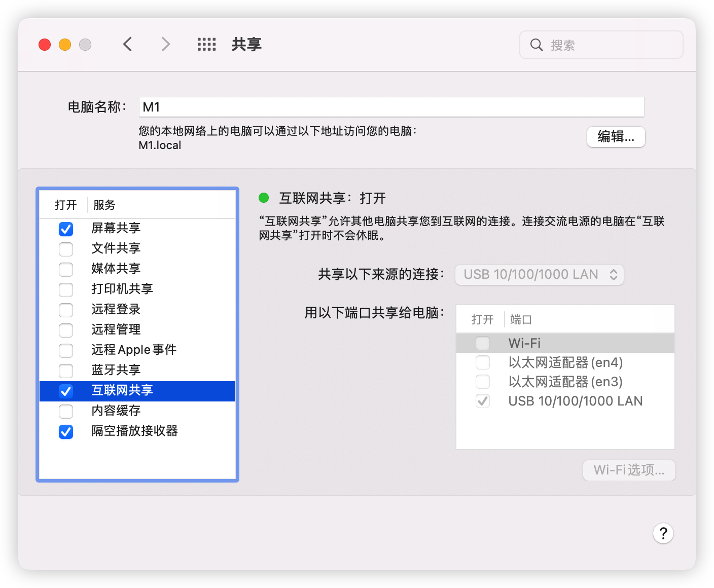714x588 pixels.
Task: Click the back navigation arrow
Action: [x=127, y=44]
